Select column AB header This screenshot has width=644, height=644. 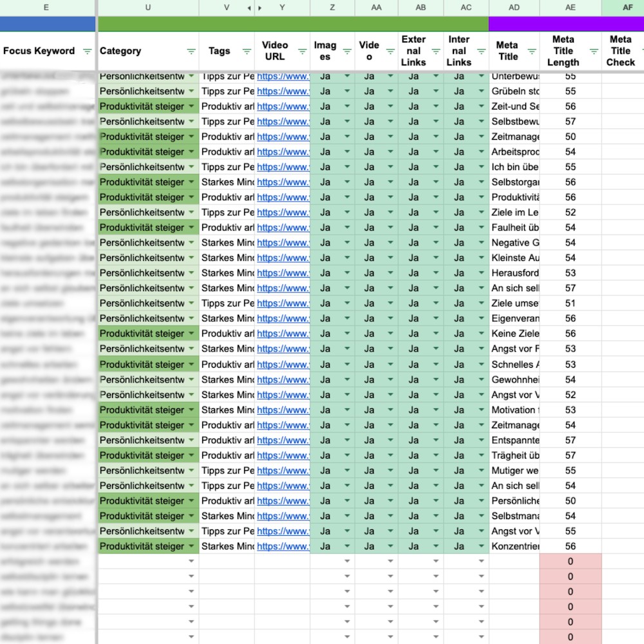(x=421, y=8)
